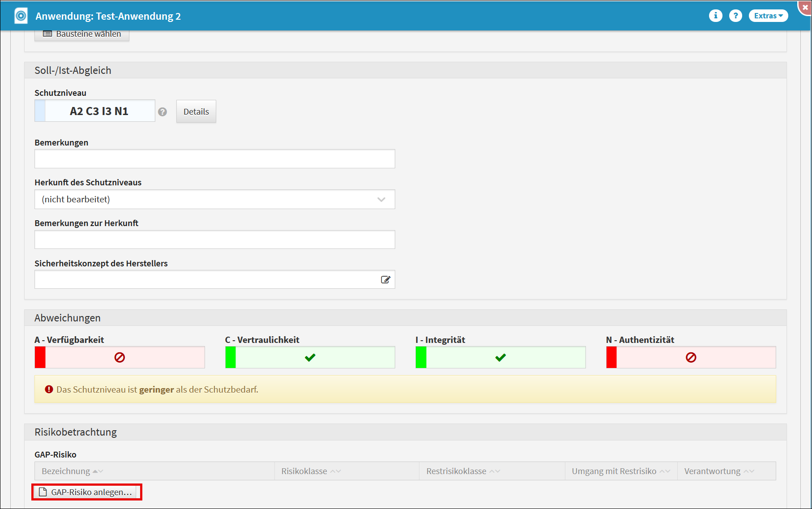Viewport: 812px width, 509px height.
Task: Click the Schutzniveau help question mark icon
Action: coord(162,112)
